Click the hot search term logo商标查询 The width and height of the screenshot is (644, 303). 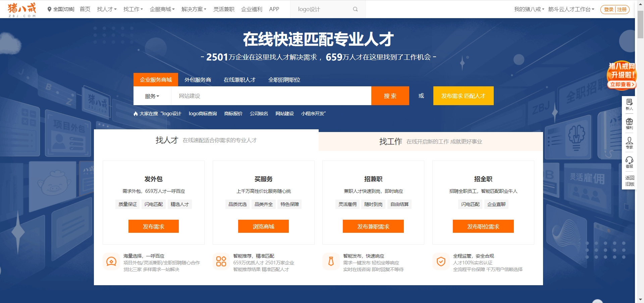(203, 114)
